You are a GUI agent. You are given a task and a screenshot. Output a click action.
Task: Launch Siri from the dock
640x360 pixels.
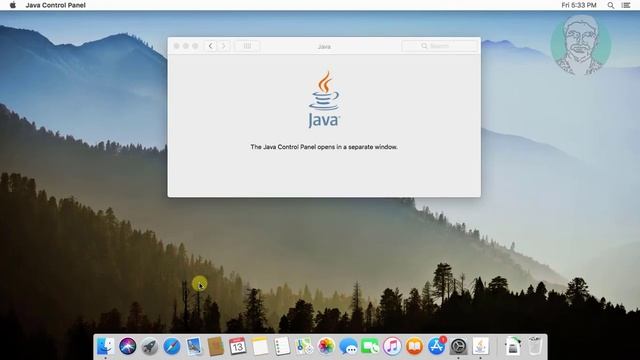click(128, 347)
